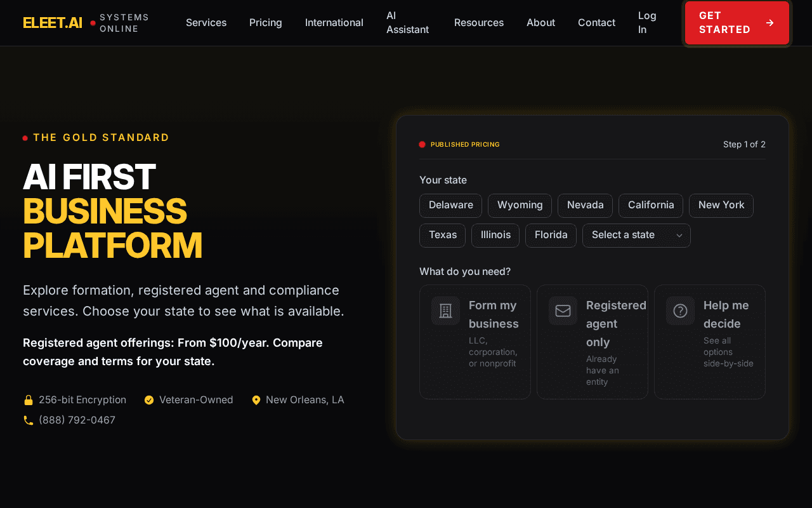Pick the Help me decide option

point(710,342)
